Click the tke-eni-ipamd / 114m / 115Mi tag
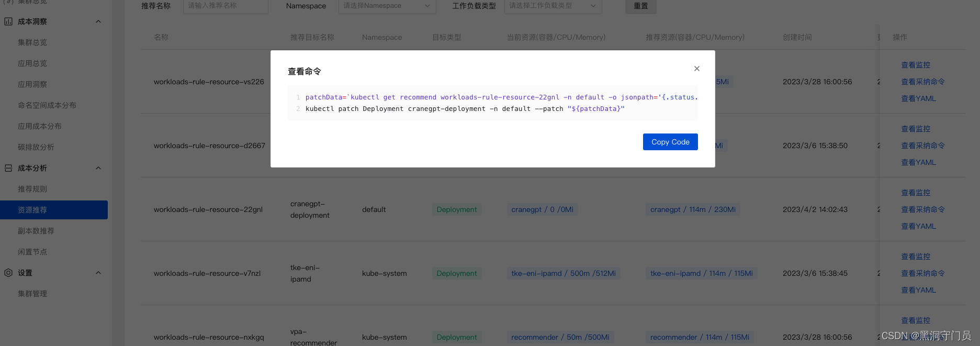The image size is (980, 346). pyautogui.click(x=702, y=273)
